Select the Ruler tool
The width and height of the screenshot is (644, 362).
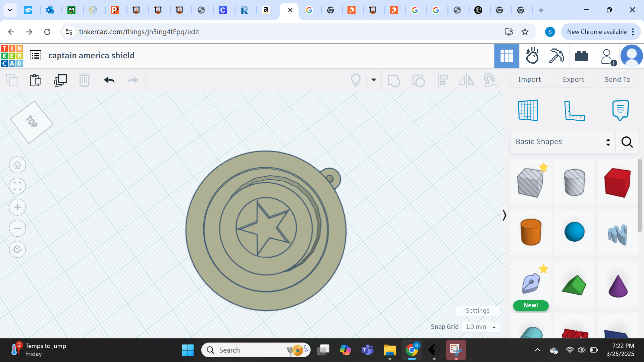point(574,111)
